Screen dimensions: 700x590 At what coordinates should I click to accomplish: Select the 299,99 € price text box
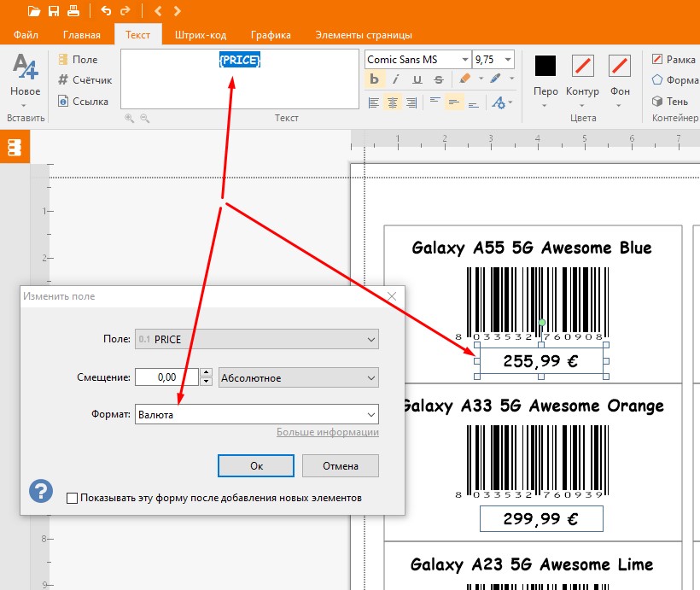coord(541,518)
